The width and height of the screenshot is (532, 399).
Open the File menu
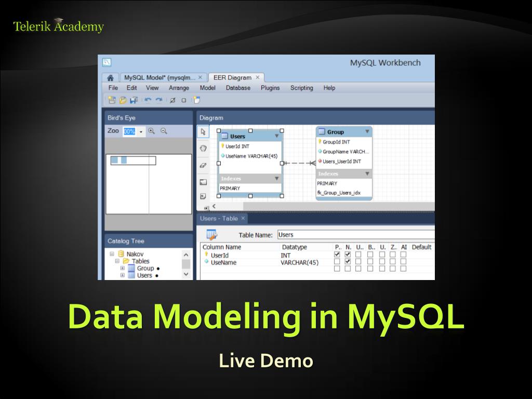pyautogui.click(x=113, y=88)
